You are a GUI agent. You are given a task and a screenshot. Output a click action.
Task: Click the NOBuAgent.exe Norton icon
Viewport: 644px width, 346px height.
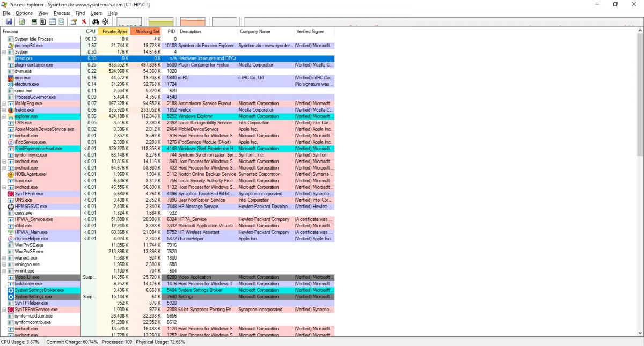(11, 174)
